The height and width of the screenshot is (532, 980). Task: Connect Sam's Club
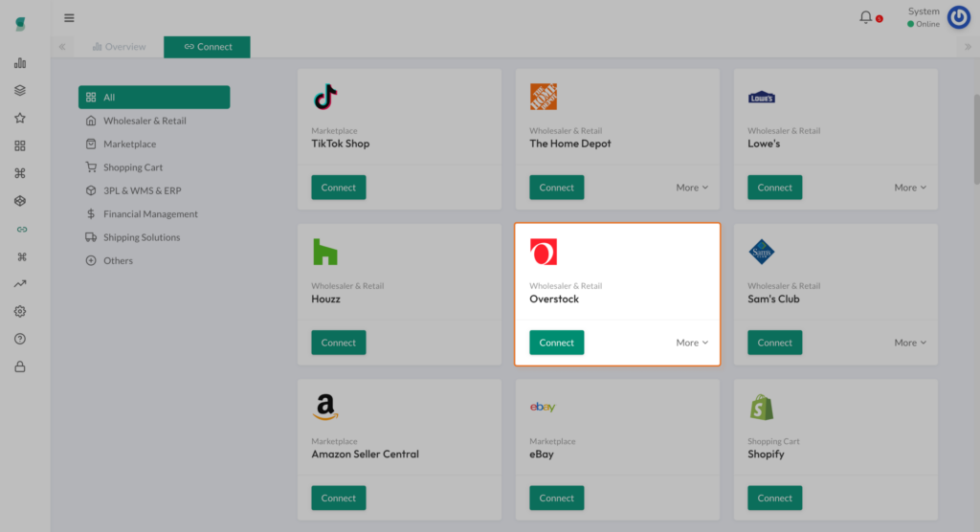[774, 343]
